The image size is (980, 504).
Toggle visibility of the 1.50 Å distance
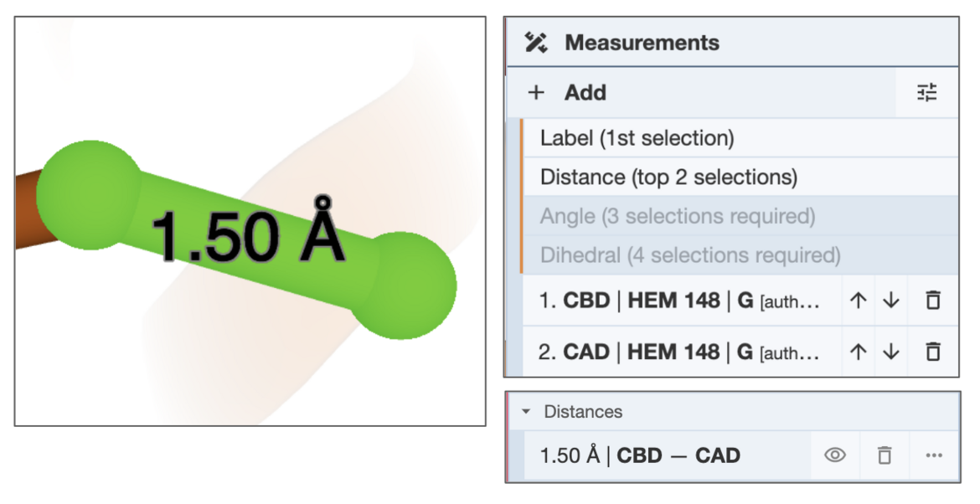[834, 455]
